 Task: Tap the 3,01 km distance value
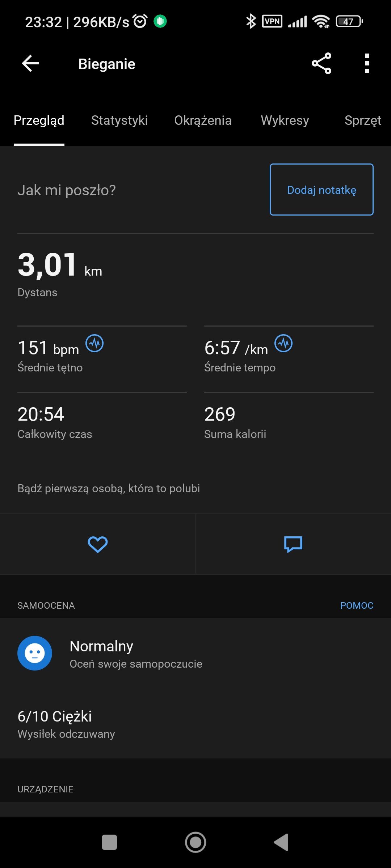48,265
